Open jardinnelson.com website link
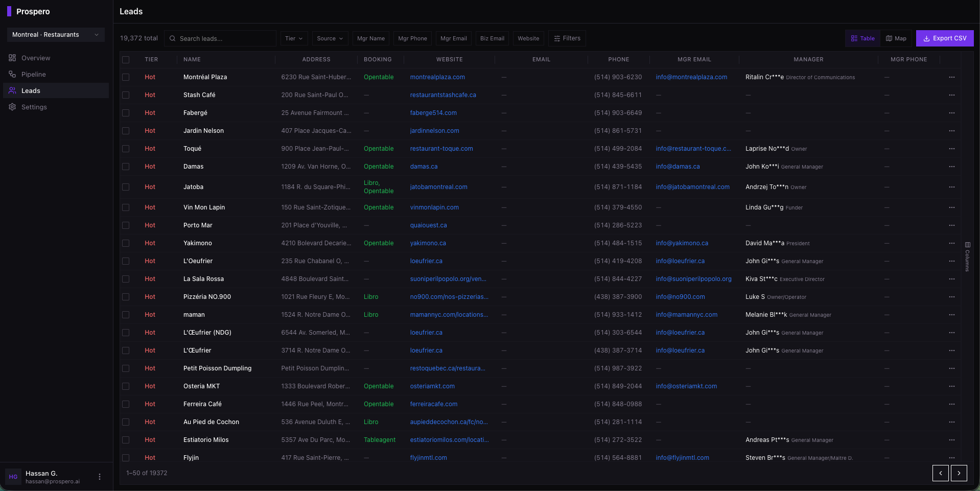The height and width of the screenshot is (491, 980). 434,131
